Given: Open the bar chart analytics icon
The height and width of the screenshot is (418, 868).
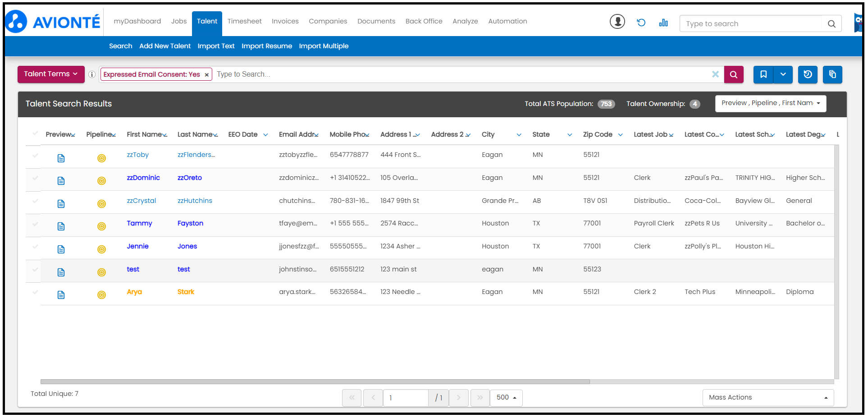Looking at the screenshot, I should coord(663,23).
